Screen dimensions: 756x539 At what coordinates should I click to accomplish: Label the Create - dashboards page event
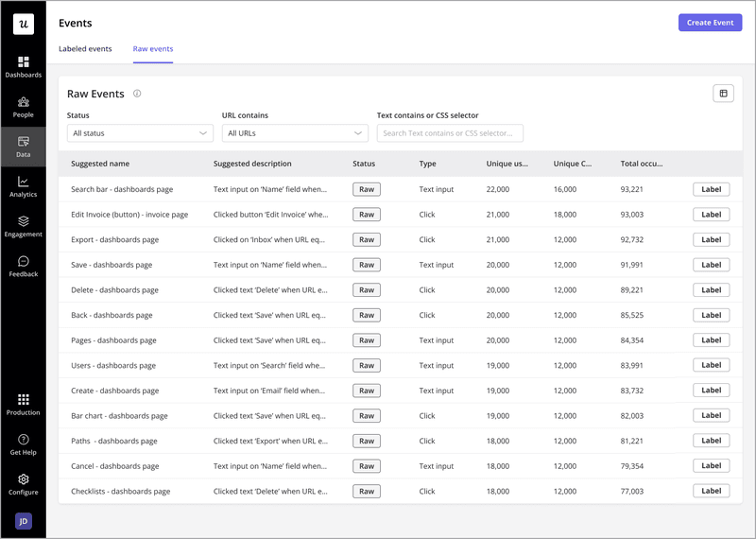click(x=712, y=390)
